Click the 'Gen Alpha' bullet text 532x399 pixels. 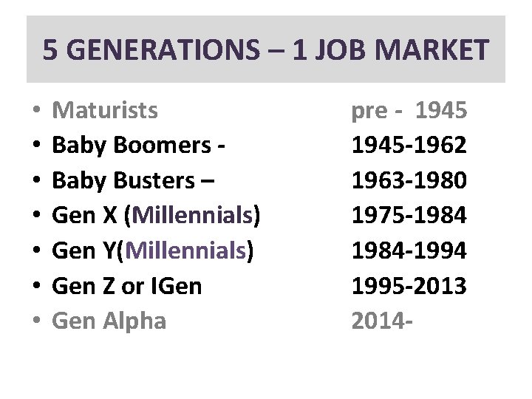110,321
